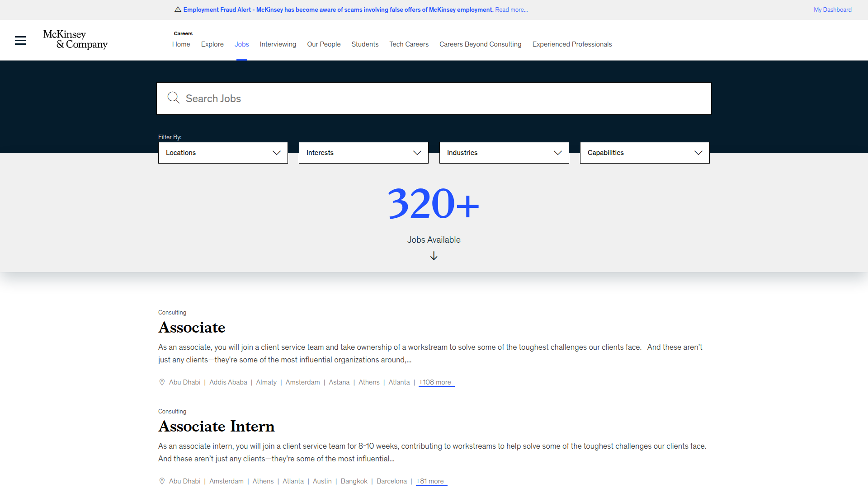Open Experienced Professionals tab
The width and height of the screenshot is (868, 488).
(572, 44)
